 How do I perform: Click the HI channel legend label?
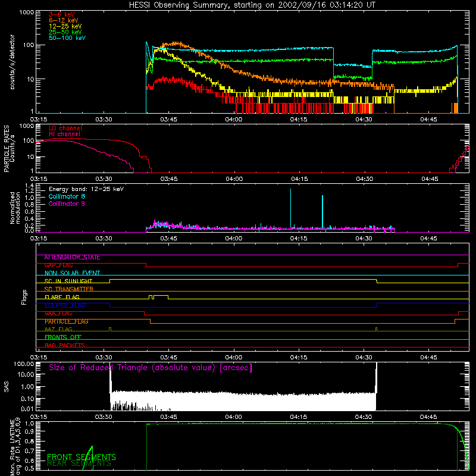point(65,134)
